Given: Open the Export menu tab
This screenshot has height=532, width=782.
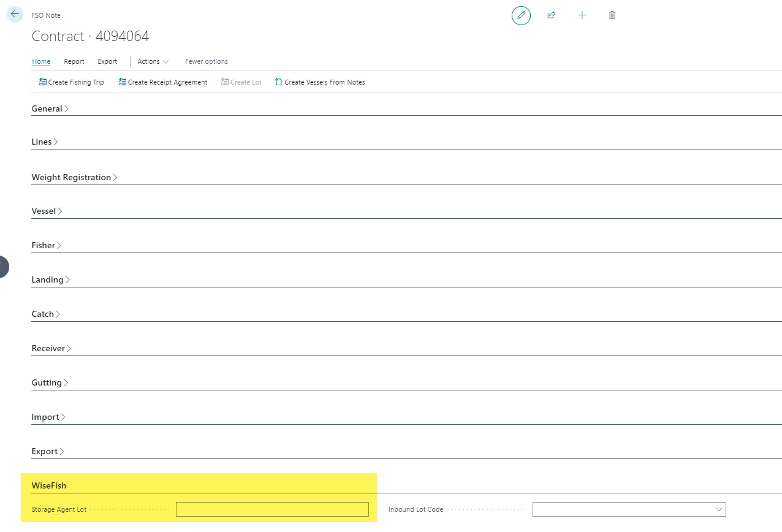Looking at the screenshot, I should [107, 61].
